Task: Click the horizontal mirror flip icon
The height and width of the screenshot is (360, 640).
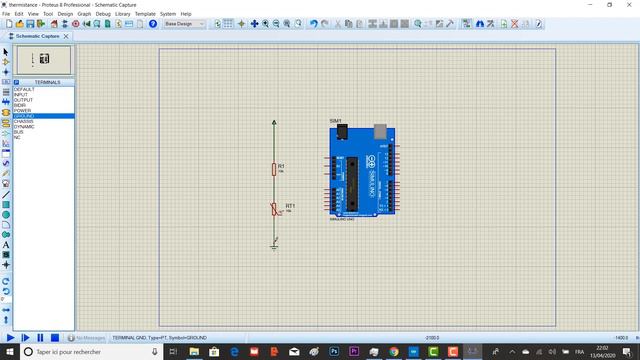Action: (x=6, y=310)
